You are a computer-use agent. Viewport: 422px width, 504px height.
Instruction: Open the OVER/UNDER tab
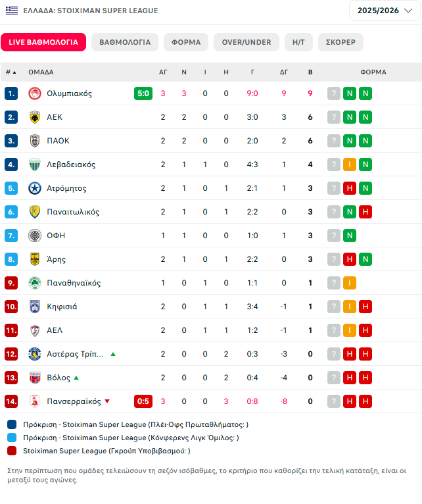[x=246, y=42]
